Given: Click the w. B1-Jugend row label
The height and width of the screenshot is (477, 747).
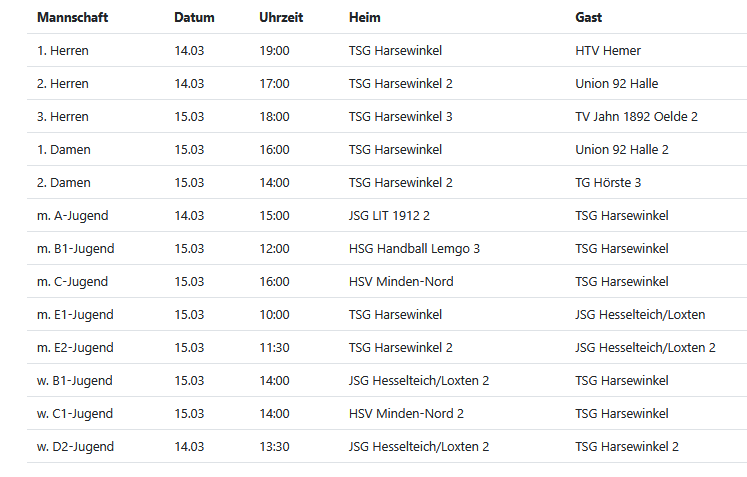Looking at the screenshot, I should tap(75, 381).
